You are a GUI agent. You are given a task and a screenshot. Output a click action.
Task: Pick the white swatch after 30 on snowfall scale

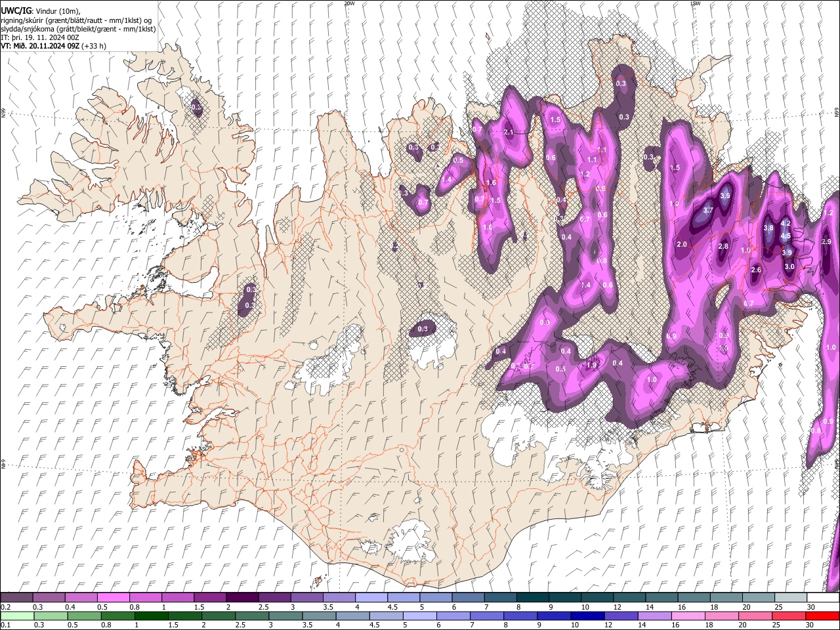pos(824,597)
